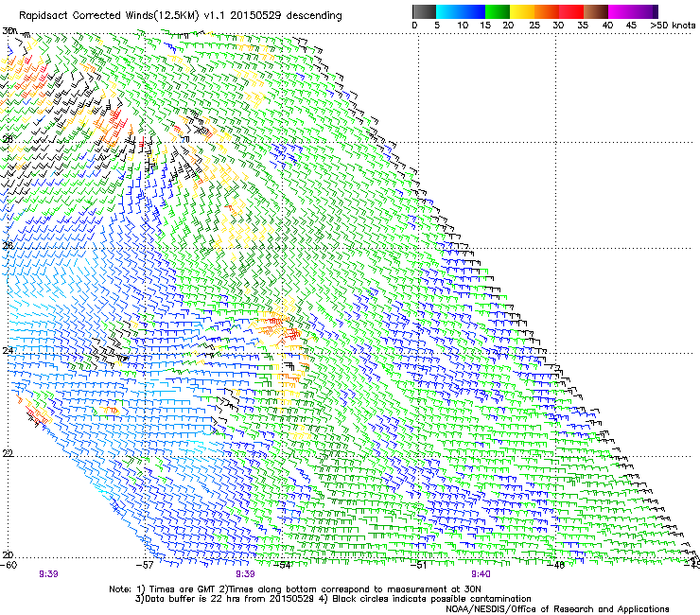Image resolution: width=700 pixels, height=615 pixels.
Task: Click the -48 longitude axis label
Action: [556, 565]
